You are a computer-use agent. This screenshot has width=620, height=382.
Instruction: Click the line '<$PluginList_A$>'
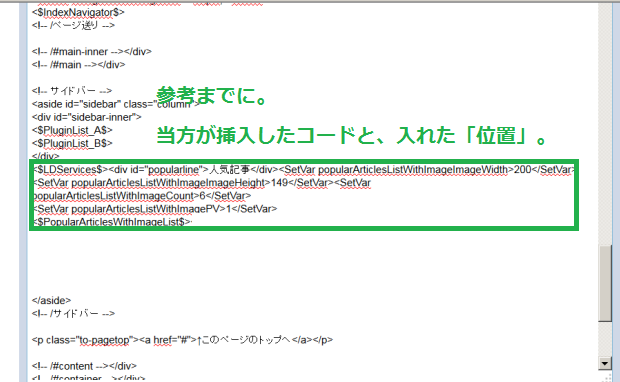(x=72, y=130)
